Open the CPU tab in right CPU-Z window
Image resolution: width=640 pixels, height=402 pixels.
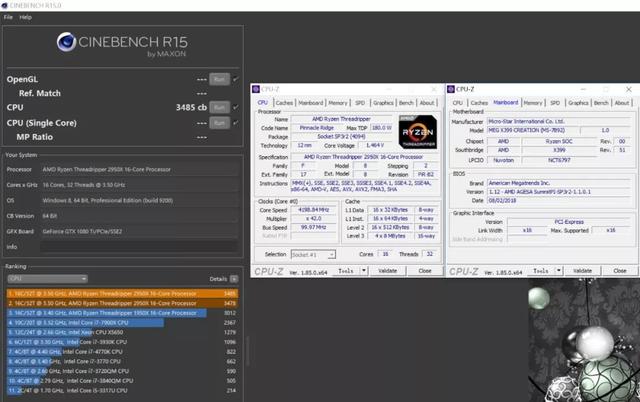pos(458,103)
